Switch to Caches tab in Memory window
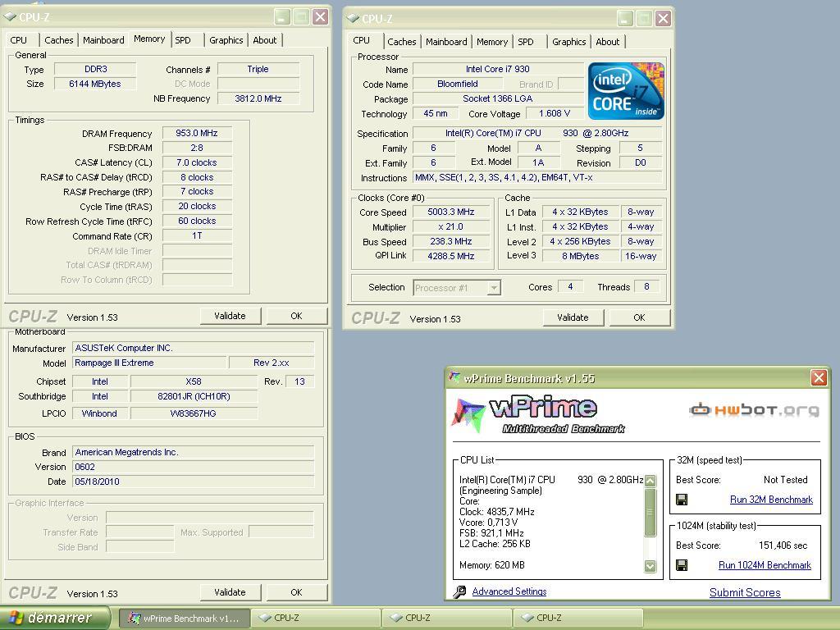This screenshot has height=630, width=840. (59, 40)
